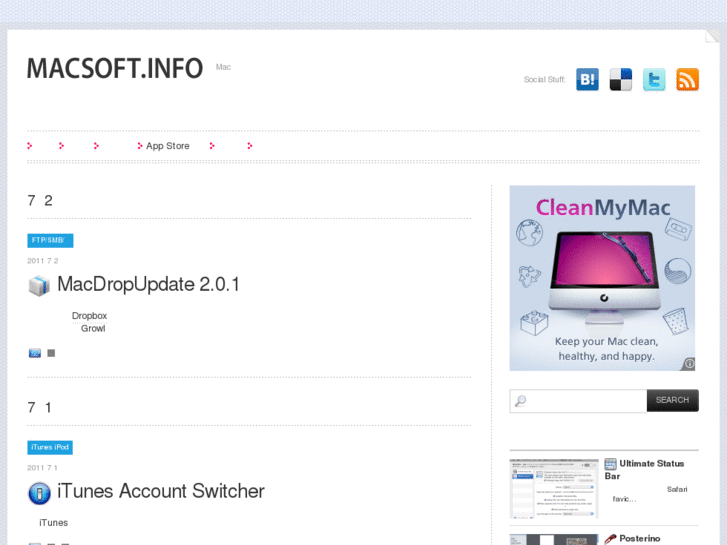Click the MacDropUpdate app box icon

(x=39, y=285)
